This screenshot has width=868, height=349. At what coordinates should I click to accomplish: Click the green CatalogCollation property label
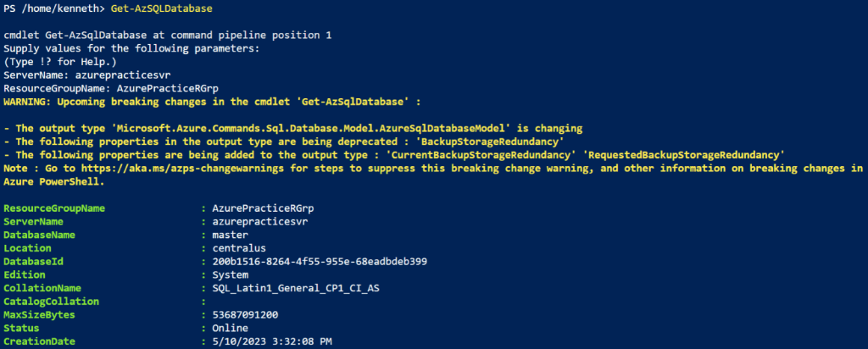[52, 301]
